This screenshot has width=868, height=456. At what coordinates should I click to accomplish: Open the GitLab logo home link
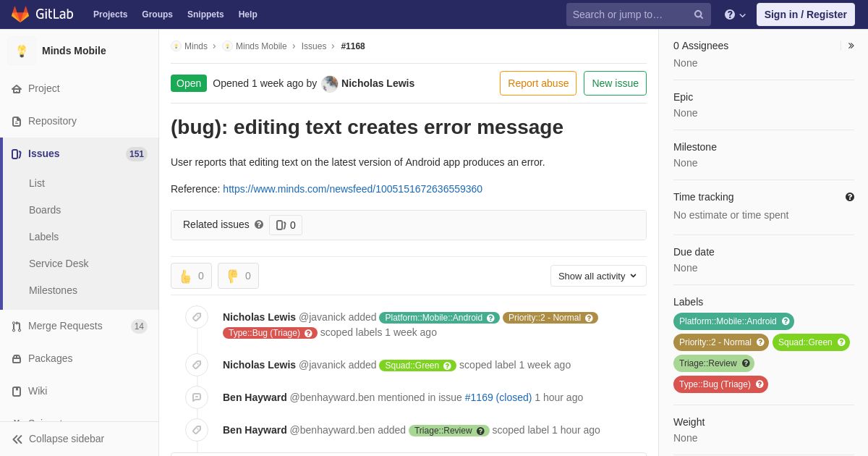tap(42, 14)
